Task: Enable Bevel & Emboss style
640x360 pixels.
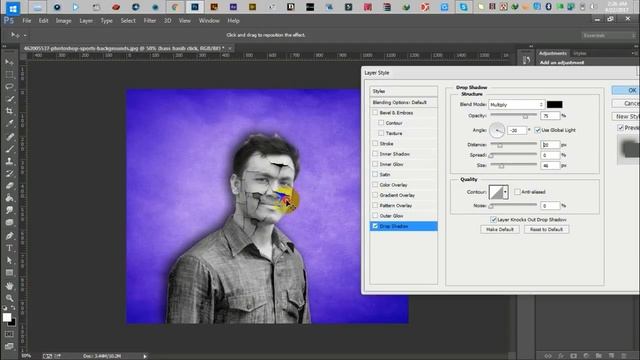Action: (x=375, y=112)
